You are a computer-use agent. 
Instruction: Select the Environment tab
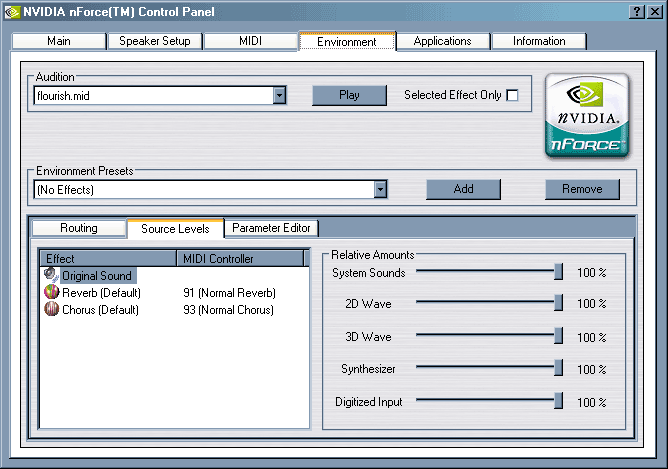pos(347,42)
